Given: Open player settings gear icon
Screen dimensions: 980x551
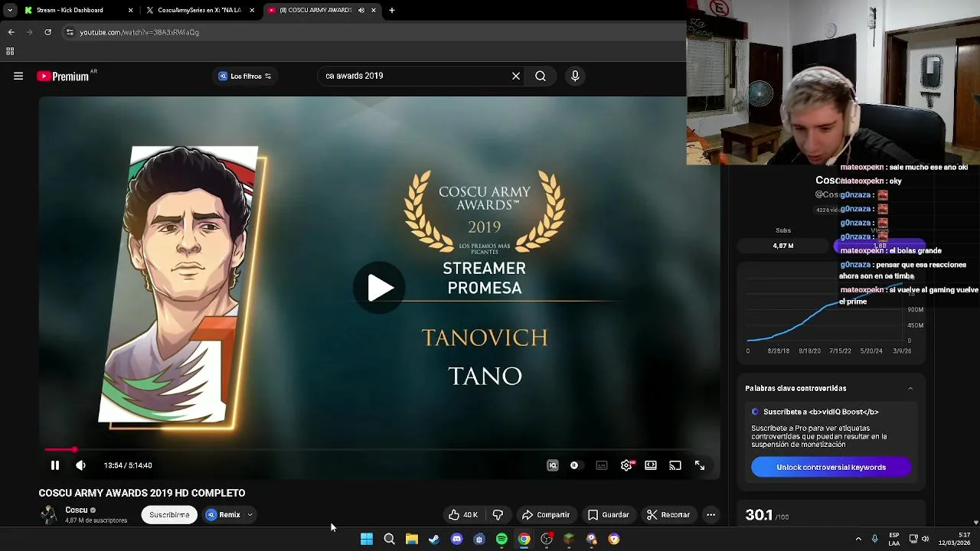Looking at the screenshot, I should (x=626, y=465).
